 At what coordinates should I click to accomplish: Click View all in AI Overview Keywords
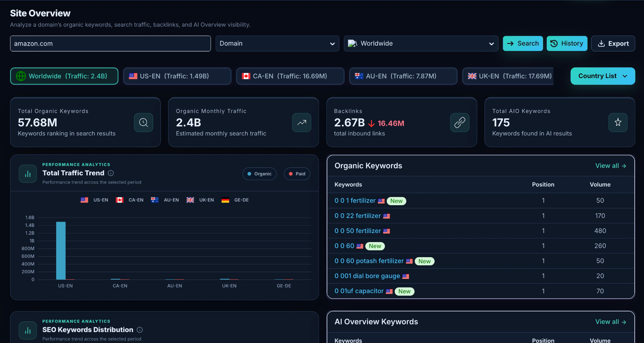610,322
